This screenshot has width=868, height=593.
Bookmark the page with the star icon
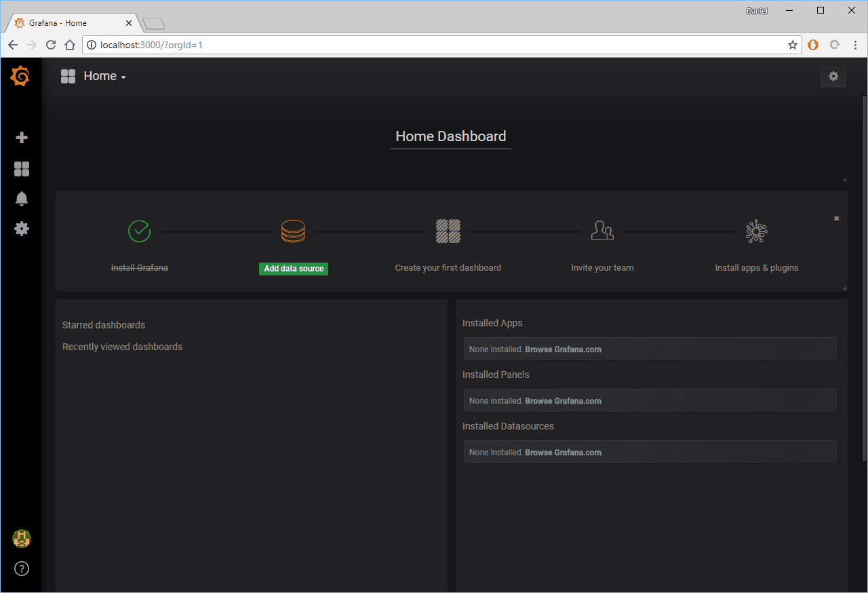click(792, 45)
